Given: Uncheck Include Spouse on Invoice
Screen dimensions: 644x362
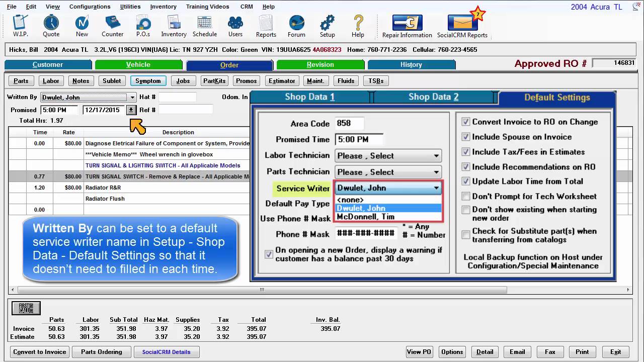Looking at the screenshot, I should 466,137.
